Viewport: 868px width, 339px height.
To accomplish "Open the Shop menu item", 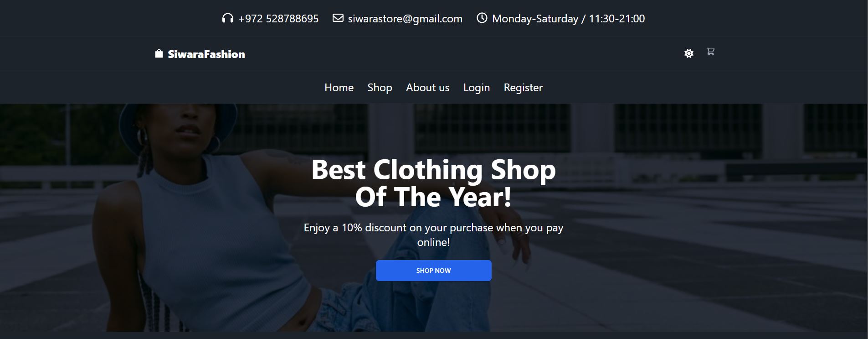I will pos(380,88).
